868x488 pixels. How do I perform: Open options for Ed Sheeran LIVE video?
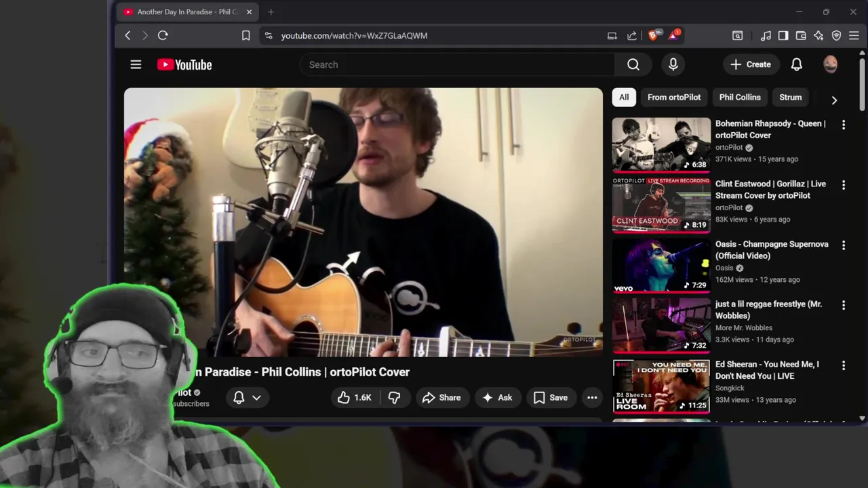tap(844, 366)
